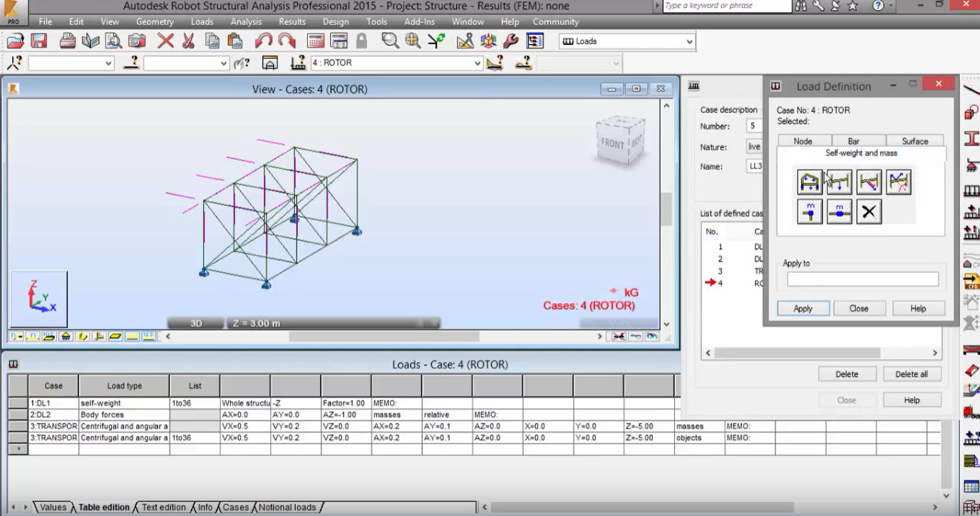Open the Calculator icon in toolbar
The image size is (980, 516).
point(316,41)
